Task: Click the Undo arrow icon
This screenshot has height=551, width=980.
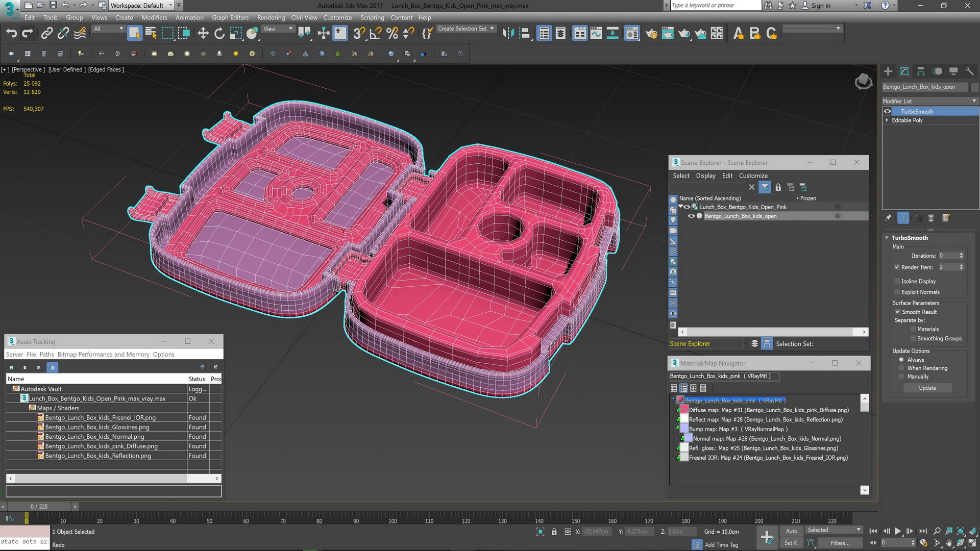Action: (11, 34)
